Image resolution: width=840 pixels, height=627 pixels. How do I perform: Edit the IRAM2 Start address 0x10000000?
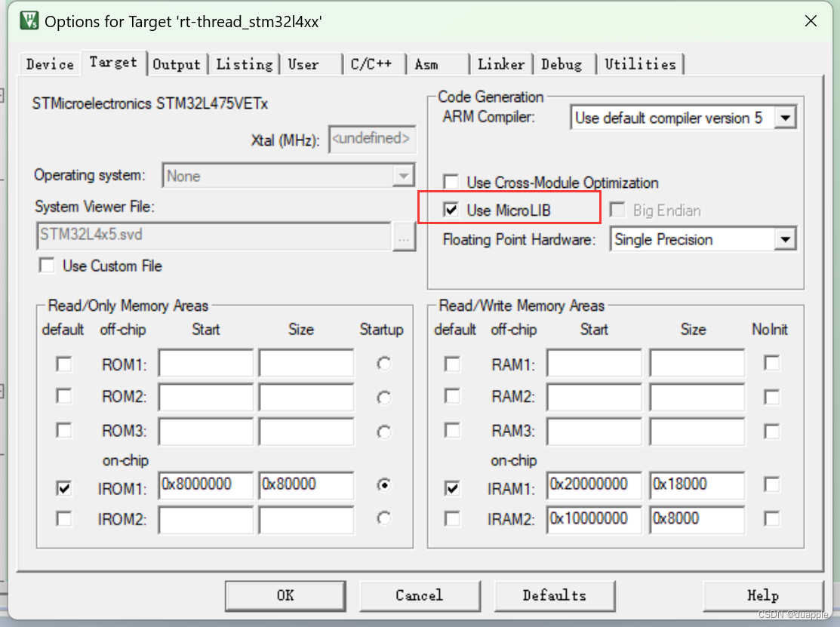(x=594, y=520)
